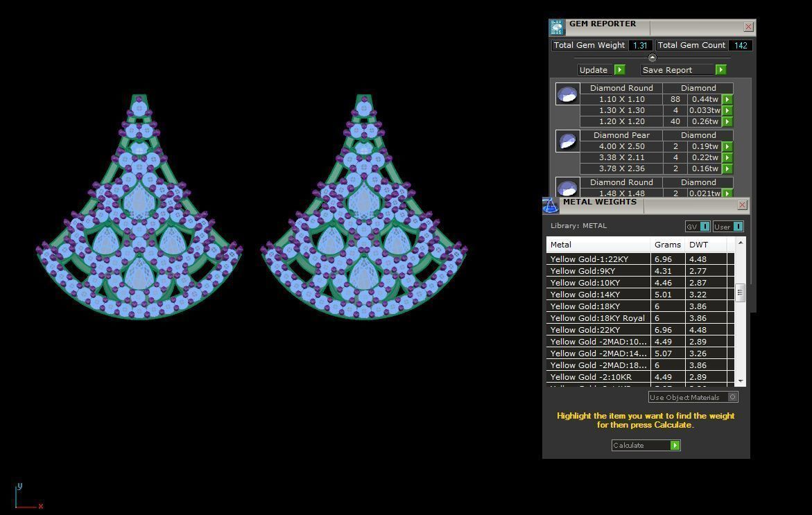Screen dimensions: 812x515
Task: Select the Yellow Gold:22KY row
Action: (640, 330)
